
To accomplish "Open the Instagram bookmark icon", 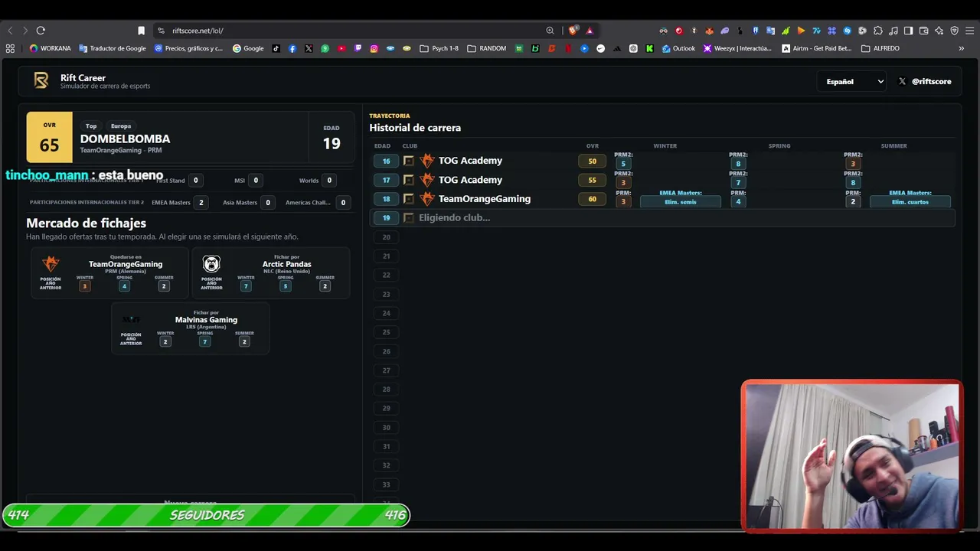I will pyautogui.click(x=374, y=48).
